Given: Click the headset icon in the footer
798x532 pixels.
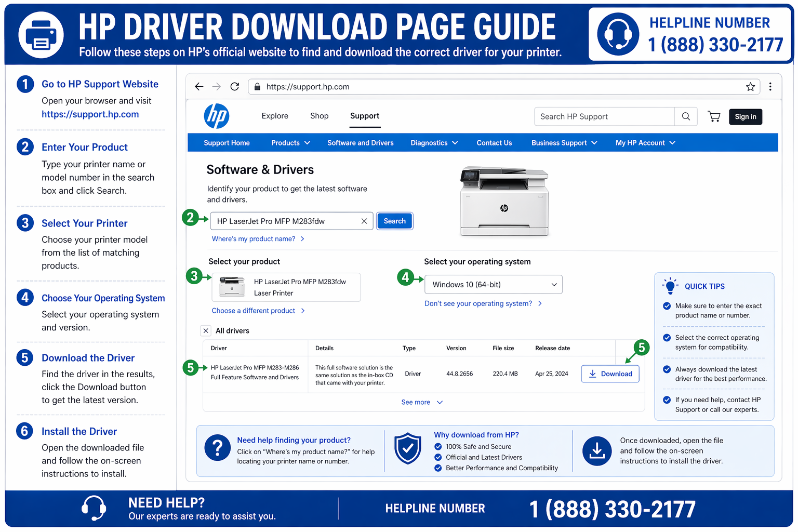Looking at the screenshot, I should point(94,508).
